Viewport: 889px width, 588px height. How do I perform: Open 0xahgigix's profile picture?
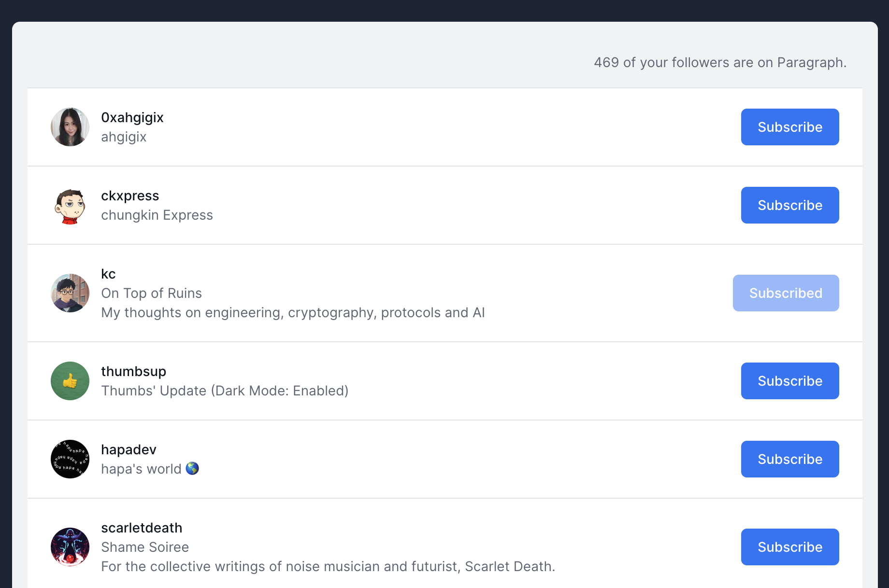click(x=70, y=127)
